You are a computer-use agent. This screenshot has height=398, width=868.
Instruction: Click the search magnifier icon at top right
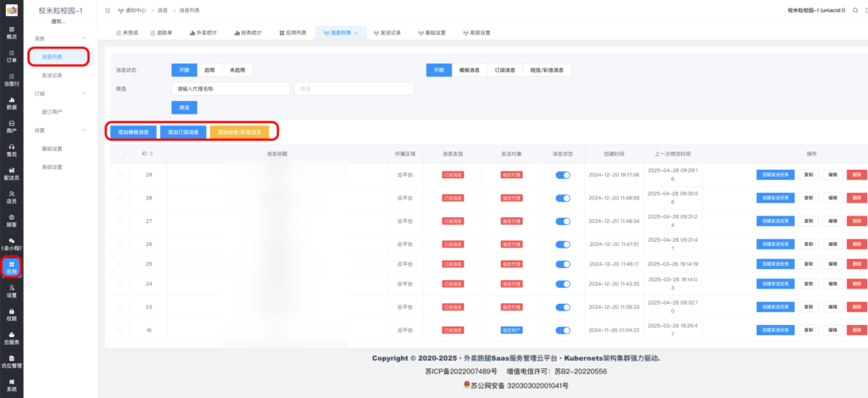point(855,10)
